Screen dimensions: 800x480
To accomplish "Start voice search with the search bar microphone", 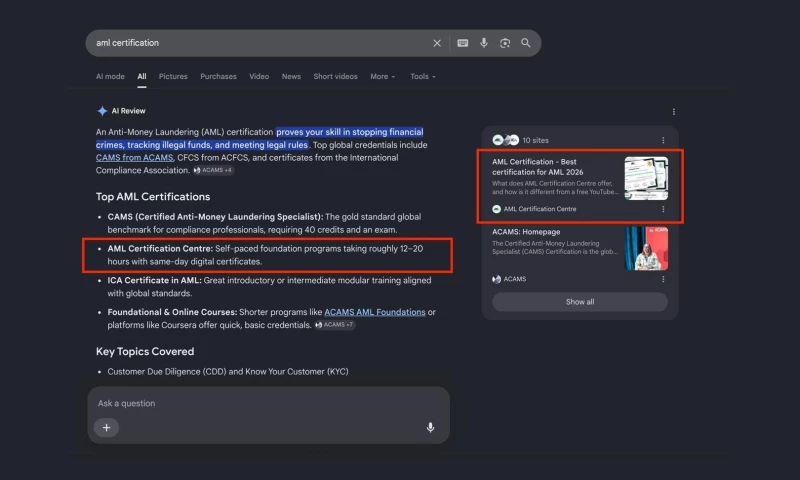I will click(x=484, y=43).
